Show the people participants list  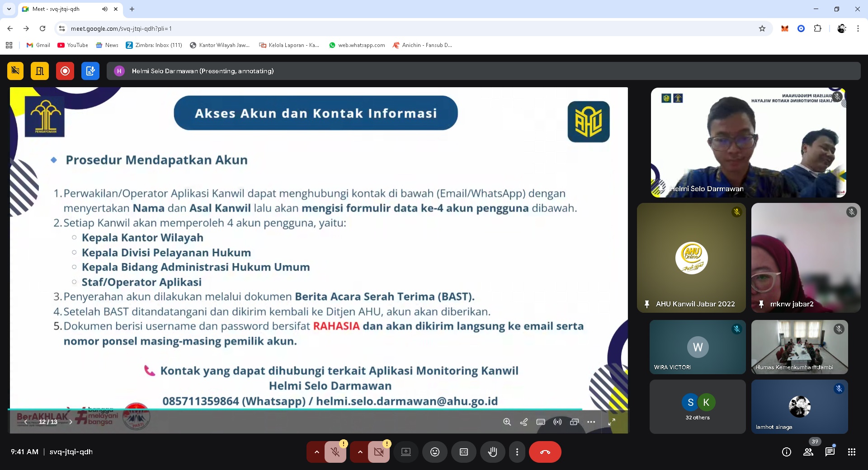808,452
